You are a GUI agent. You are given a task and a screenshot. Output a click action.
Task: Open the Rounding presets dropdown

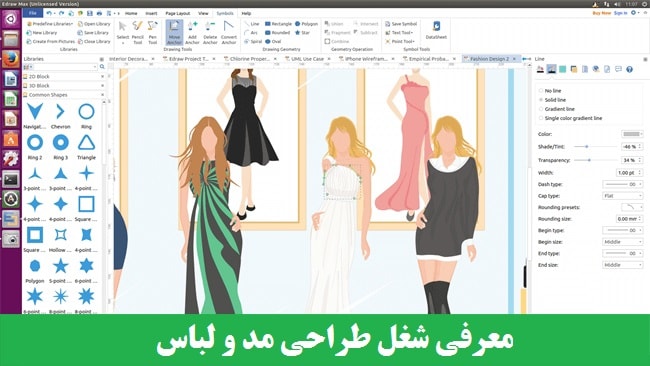[x=632, y=207]
